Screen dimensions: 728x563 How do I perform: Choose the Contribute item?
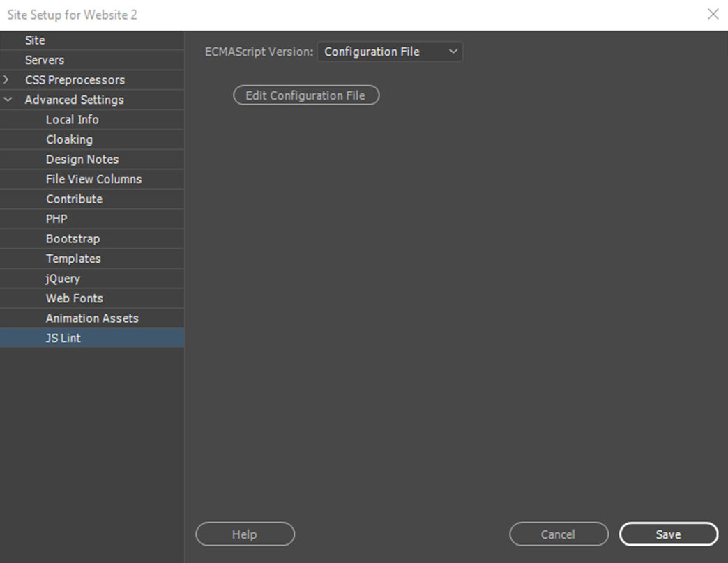(92, 199)
